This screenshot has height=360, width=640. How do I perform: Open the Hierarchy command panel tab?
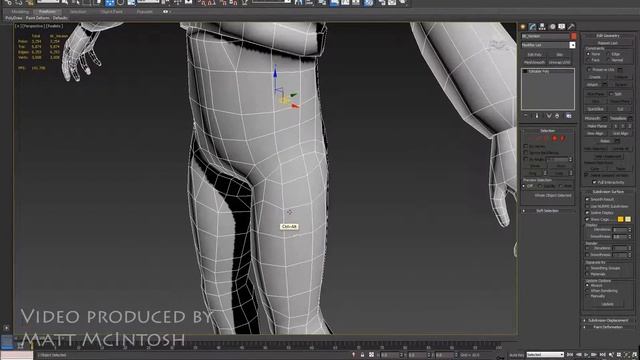pyautogui.click(x=542, y=27)
